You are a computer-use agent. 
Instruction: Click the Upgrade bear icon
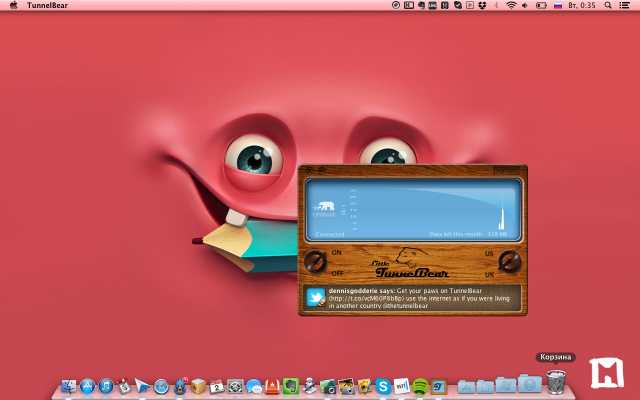click(x=324, y=208)
